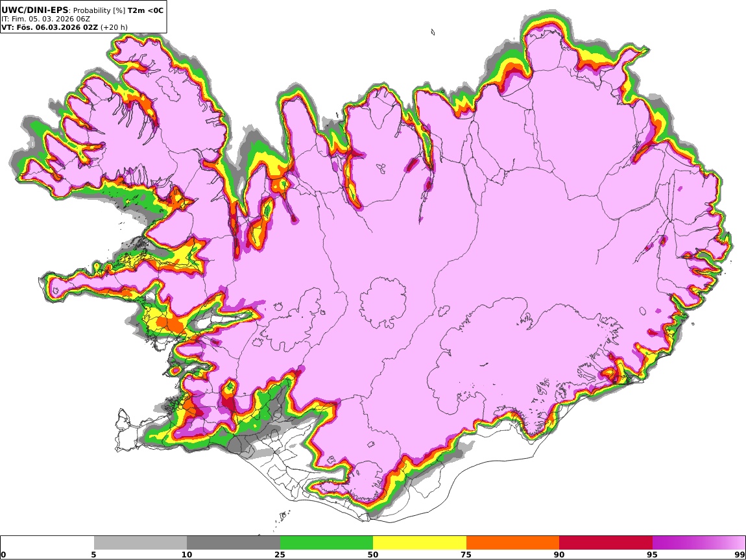Image resolution: width=746 pixels, height=560 pixels.
Task: Click the 'VT: Fös. 06.03.2026 02Z' line
Action: tap(49, 27)
